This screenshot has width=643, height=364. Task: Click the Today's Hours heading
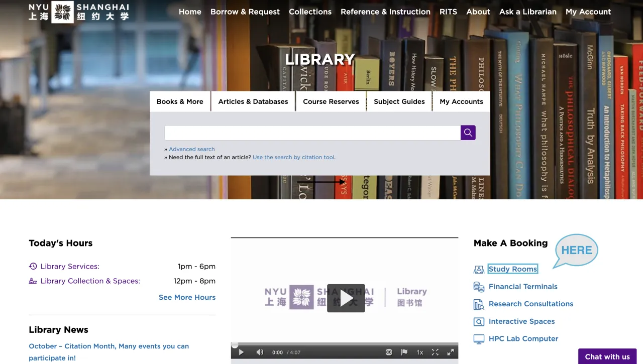pyautogui.click(x=61, y=243)
